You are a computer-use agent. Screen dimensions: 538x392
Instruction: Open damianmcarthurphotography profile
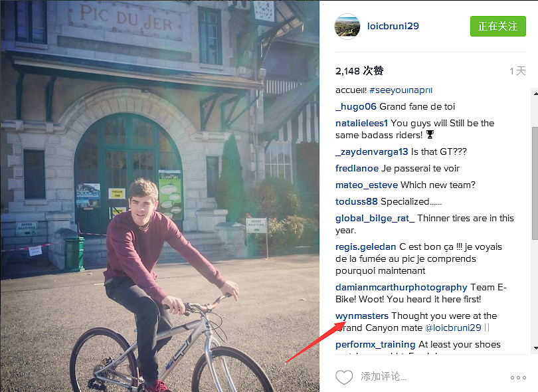click(x=401, y=287)
